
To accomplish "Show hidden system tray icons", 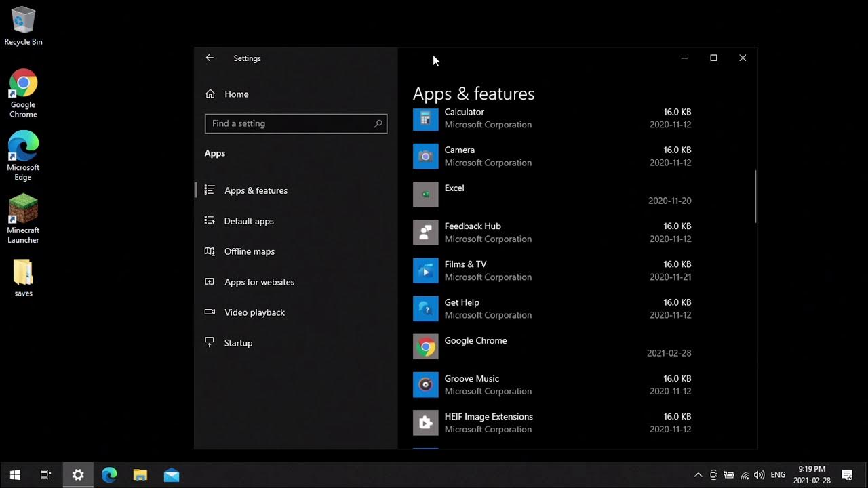I will click(x=698, y=475).
